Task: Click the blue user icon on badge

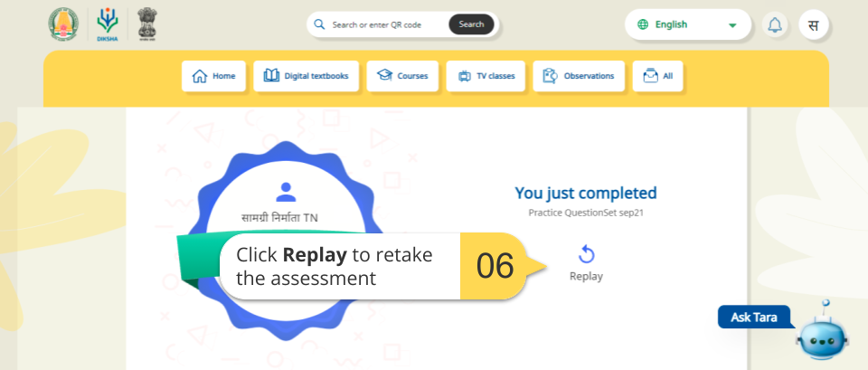Action: (286, 191)
